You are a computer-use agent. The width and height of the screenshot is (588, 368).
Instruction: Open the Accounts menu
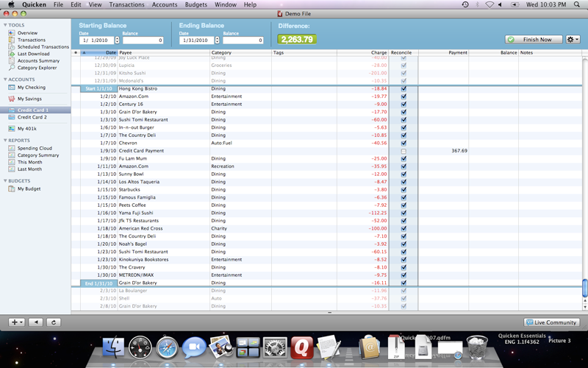164,4
